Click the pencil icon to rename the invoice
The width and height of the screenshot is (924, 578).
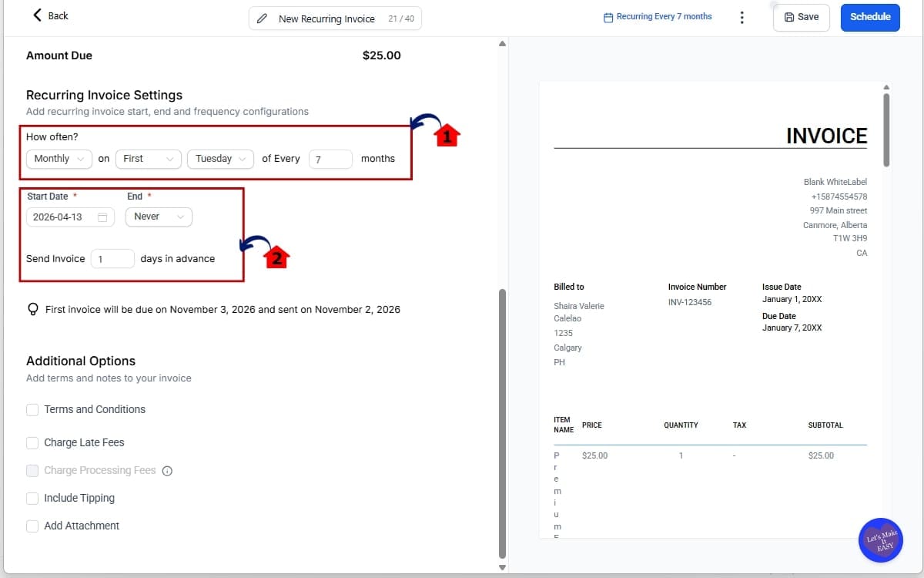point(262,17)
